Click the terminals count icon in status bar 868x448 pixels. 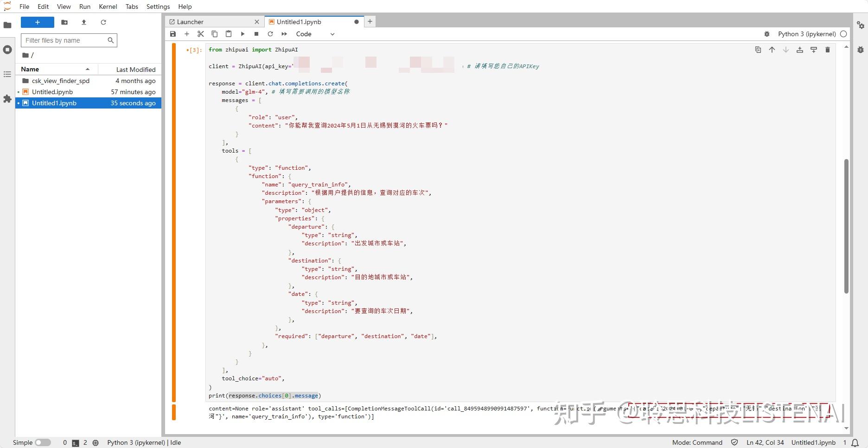click(76, 443)
